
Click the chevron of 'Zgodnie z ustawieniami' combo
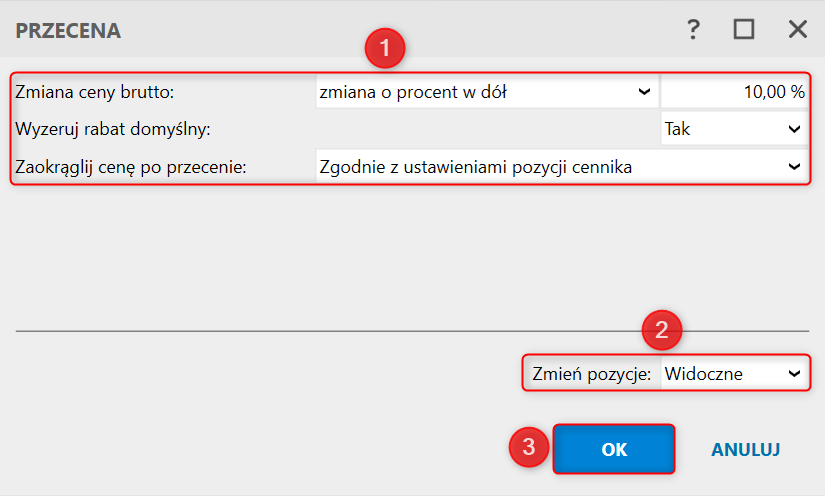794,167
